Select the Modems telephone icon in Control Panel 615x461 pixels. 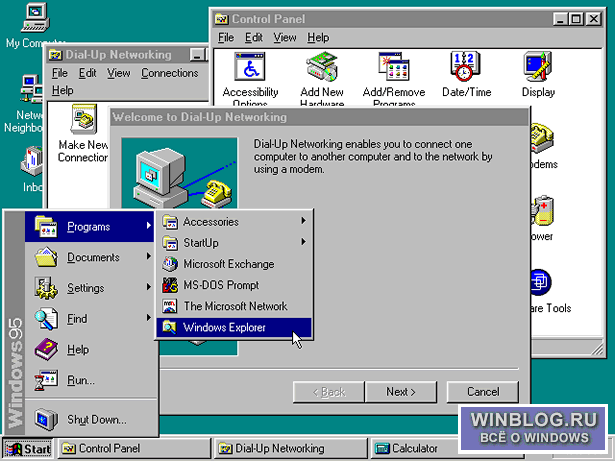tap(542, 138)
